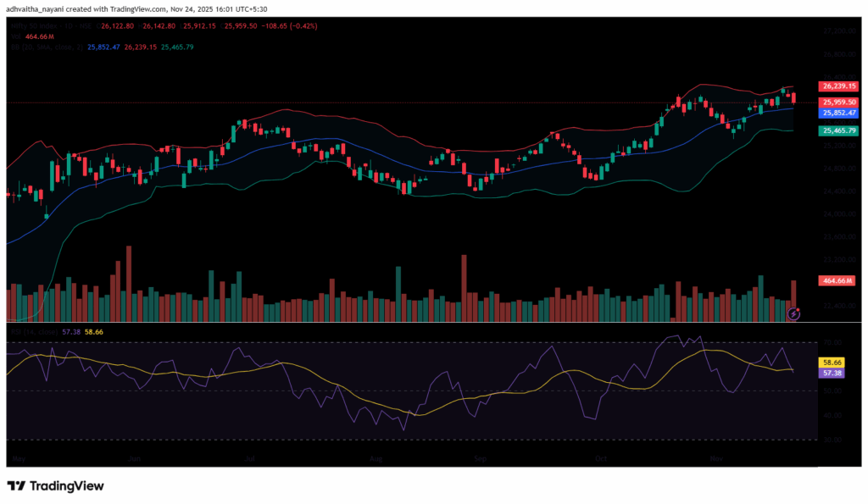Click the Jul label on the time axis
The width and height of the screenshot is (868, 504).
249,458
